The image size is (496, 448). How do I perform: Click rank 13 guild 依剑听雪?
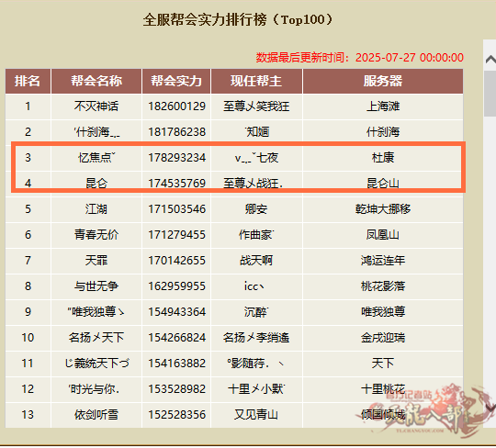(x=96, y=415)
